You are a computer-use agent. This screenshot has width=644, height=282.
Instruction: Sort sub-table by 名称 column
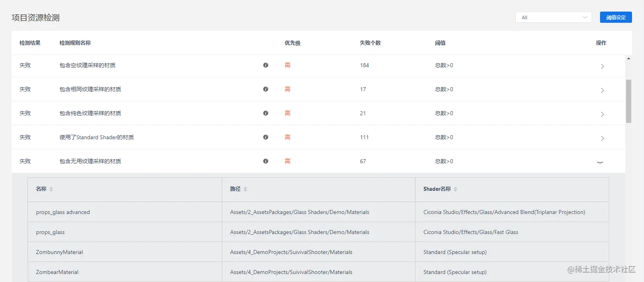(51, 189)
